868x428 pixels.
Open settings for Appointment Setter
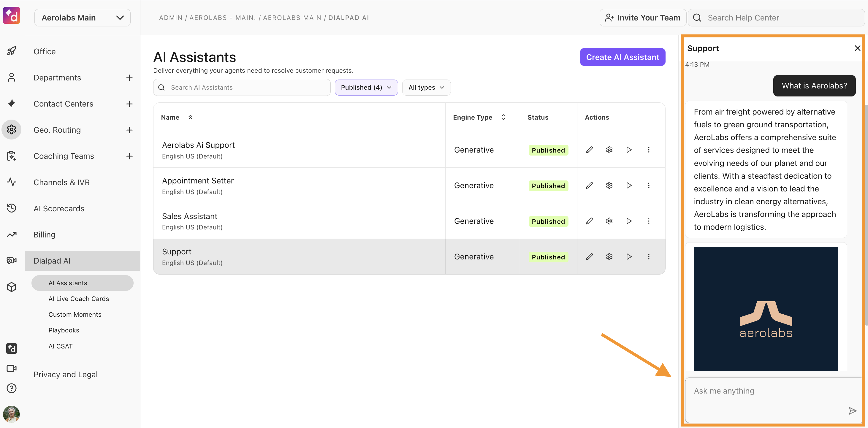(x=609, y=185)
